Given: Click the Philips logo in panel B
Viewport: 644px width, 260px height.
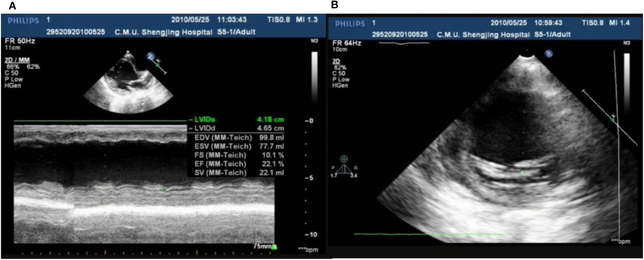Looking at the screenshot, I should tap(350, 24).
